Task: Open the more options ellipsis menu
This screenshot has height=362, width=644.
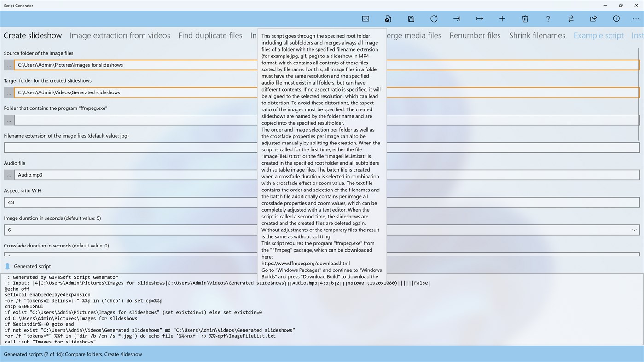Action: [636, 19]
